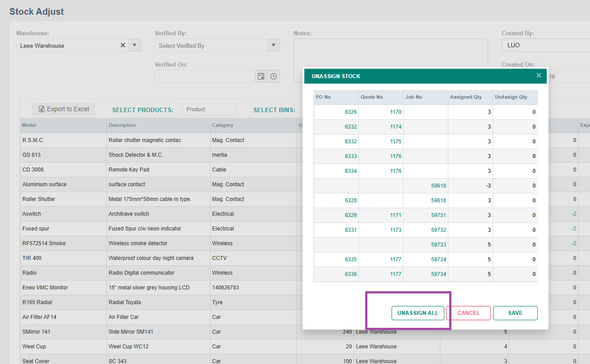590x364 pixels.
Task: Open quote number 1174 link
Action: (396, 127)
